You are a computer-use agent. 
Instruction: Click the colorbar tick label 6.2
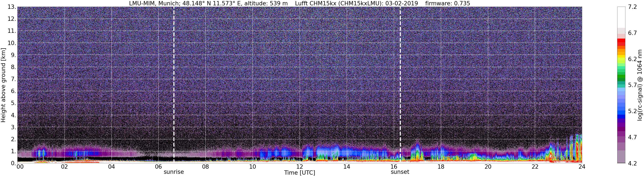pyautogui.click(x=632, y=59)
